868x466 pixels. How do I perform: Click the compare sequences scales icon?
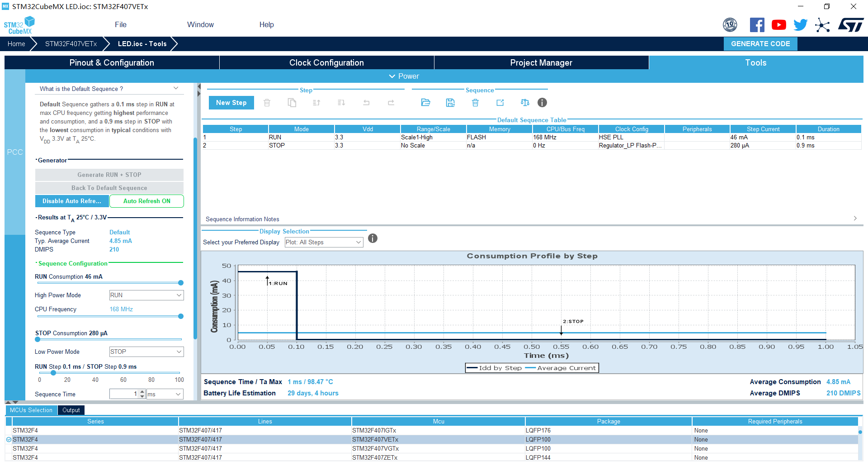click(x=525, y=103)
